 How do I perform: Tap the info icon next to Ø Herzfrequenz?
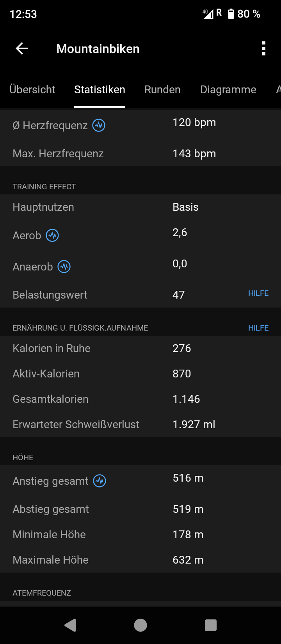(x=99, y=126)
